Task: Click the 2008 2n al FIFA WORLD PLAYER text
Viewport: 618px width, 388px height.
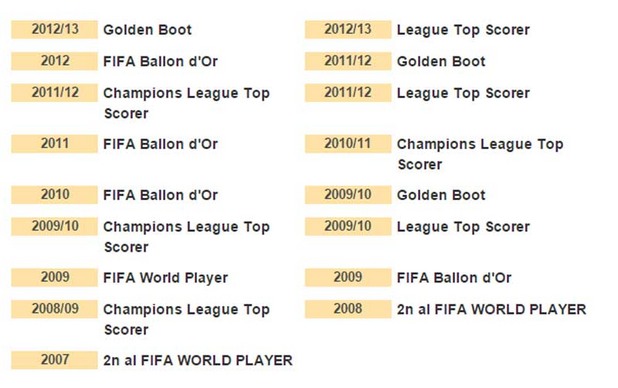Action: coord(491,310)
